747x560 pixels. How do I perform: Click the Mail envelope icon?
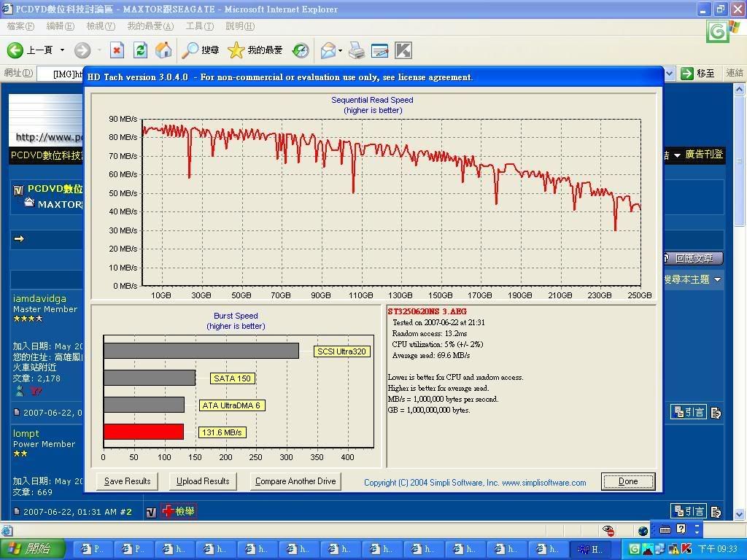click(x=328, y=50)
